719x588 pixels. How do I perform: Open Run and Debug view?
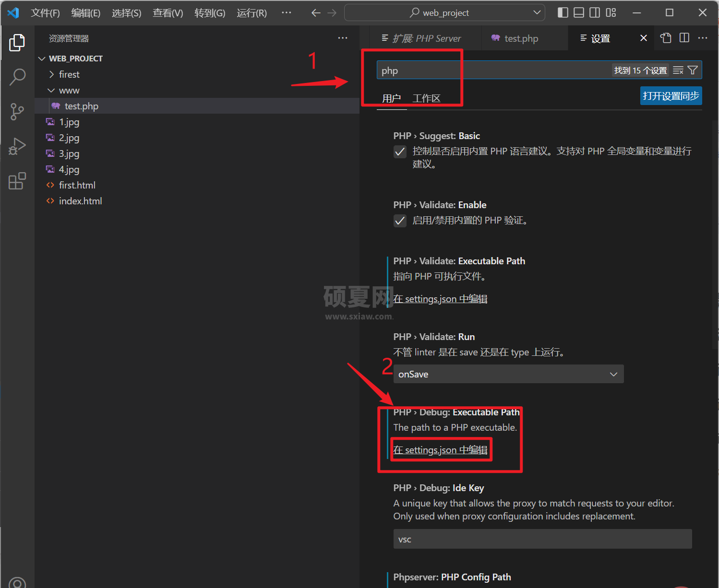point(17,146)
